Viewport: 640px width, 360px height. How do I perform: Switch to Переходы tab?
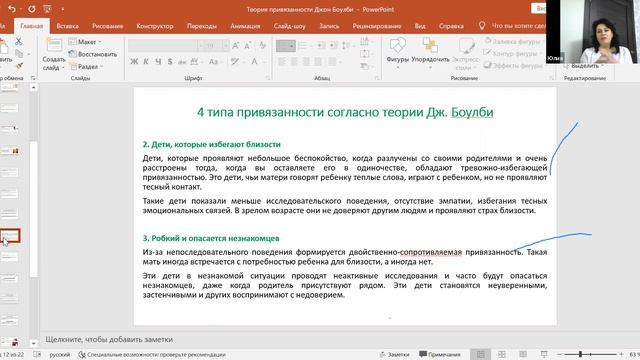coord(202,26)
